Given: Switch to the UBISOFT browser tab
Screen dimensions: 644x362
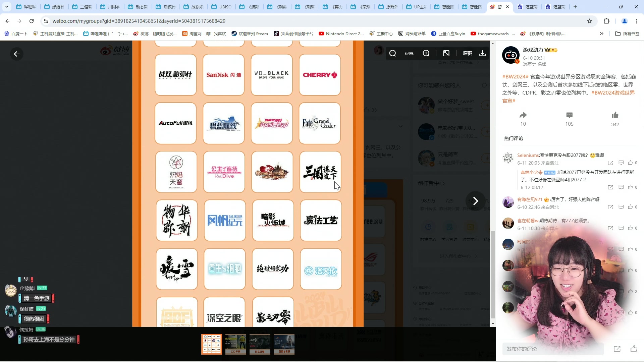Looking at the screenshot, I should (x=221, y=7).
